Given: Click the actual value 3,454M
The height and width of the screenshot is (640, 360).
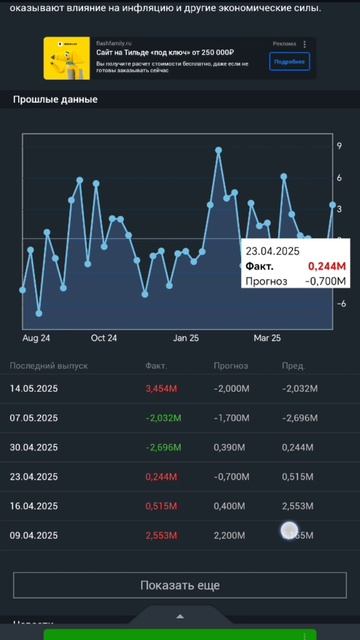Looking at the screenshot, I should point(162,389).
